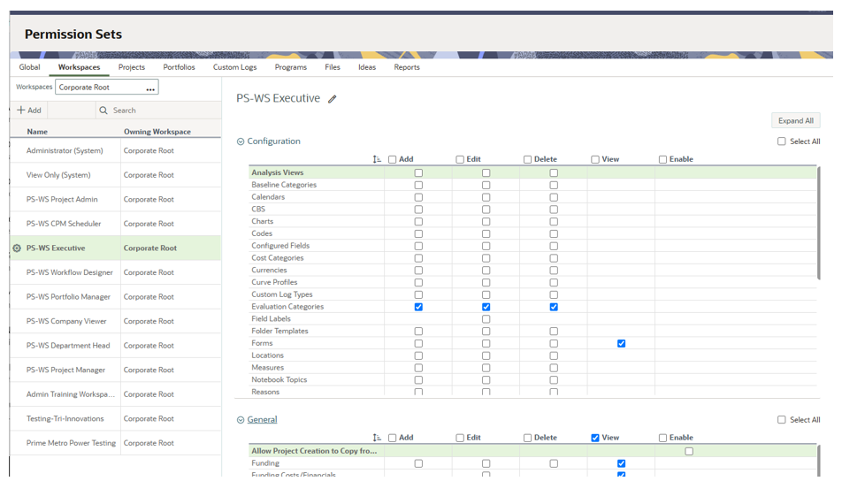Uncheck View permission for Forms

(x=621, y=343)
